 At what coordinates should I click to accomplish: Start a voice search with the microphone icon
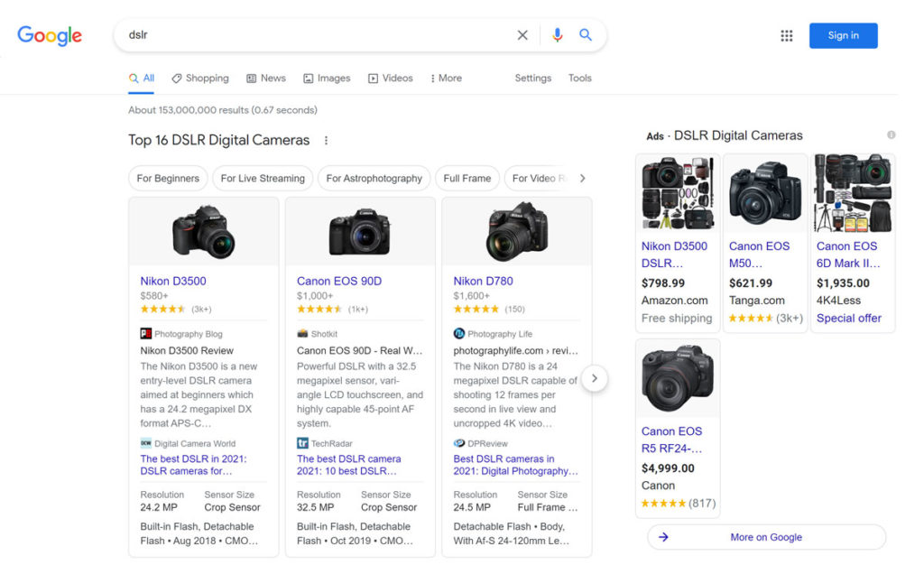point(557,33)
